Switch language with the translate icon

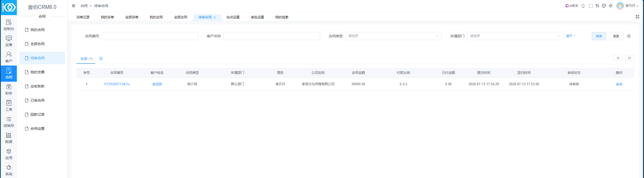[597, 6]
